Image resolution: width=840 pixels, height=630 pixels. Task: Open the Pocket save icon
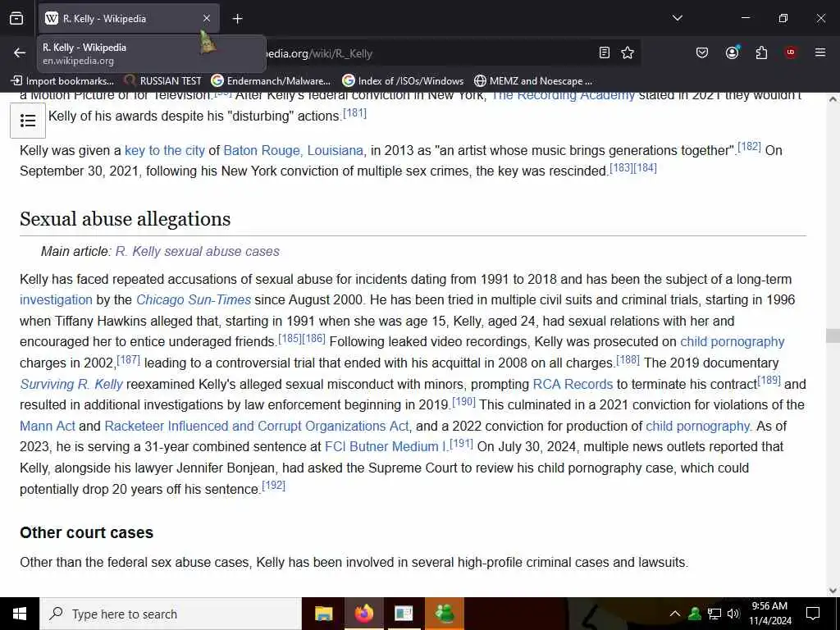pyautogui.click(x=702, y=52)
